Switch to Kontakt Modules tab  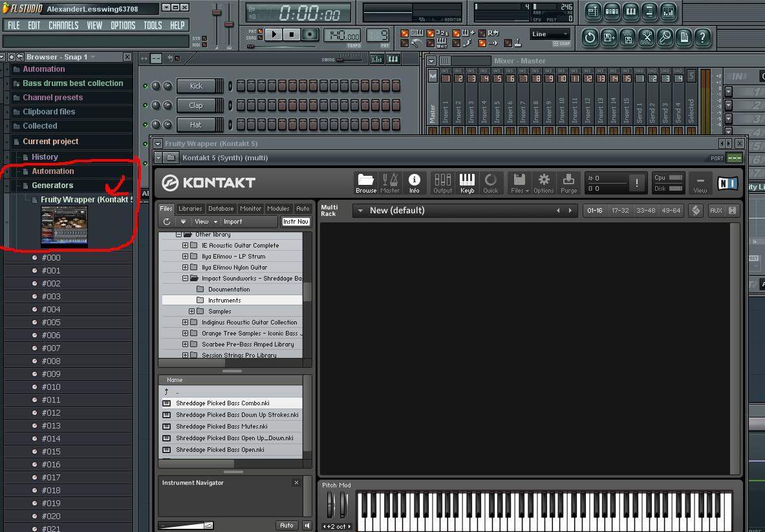coord(278,209)
